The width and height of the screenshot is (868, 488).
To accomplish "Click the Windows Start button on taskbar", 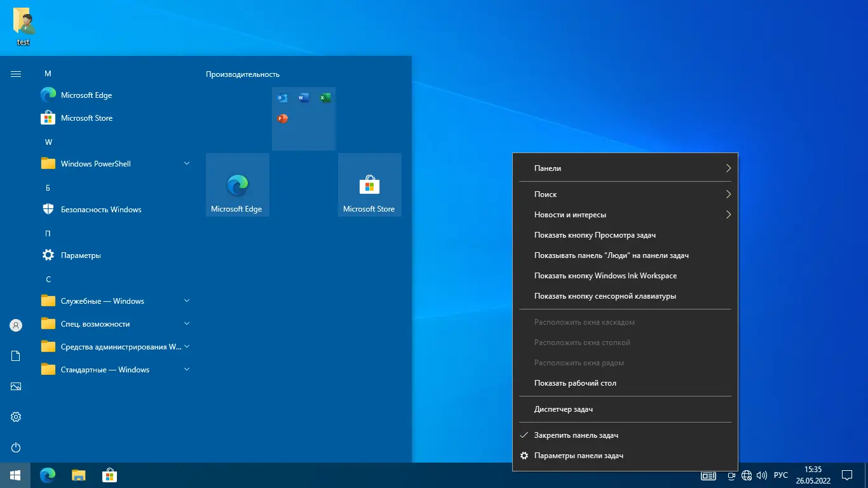I will point(15,475).
